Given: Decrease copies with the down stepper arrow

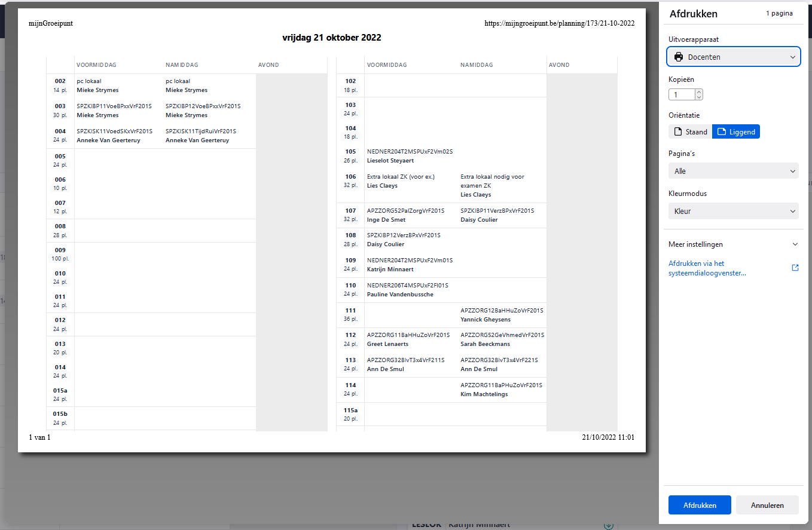Looking at the screenshot, I should [699, 96].
